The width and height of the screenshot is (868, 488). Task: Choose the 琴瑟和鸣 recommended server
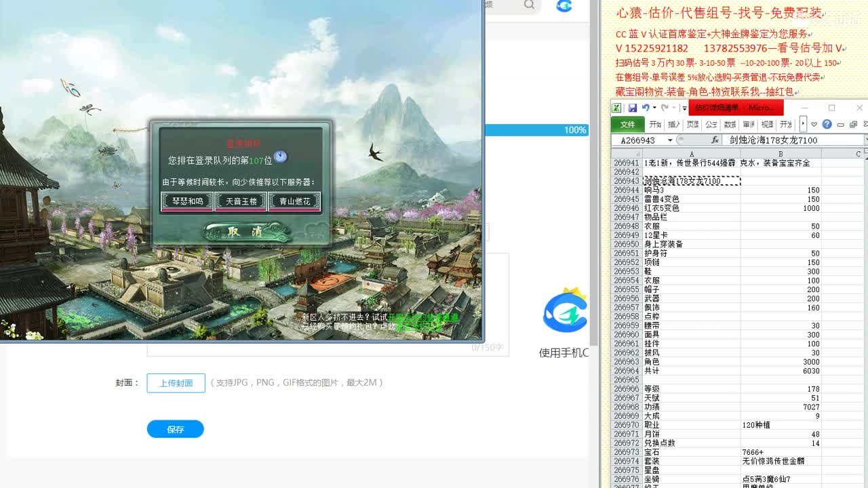(x=187, y=201)
